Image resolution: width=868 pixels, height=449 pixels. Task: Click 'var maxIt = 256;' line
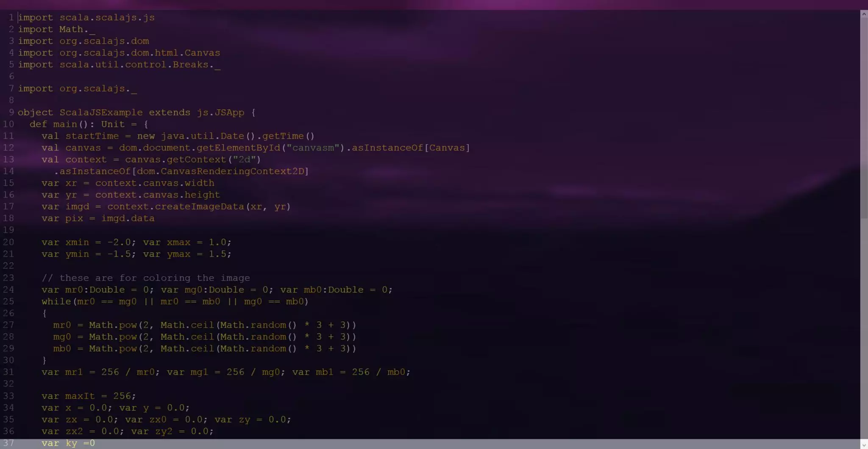tap(89, 396)
